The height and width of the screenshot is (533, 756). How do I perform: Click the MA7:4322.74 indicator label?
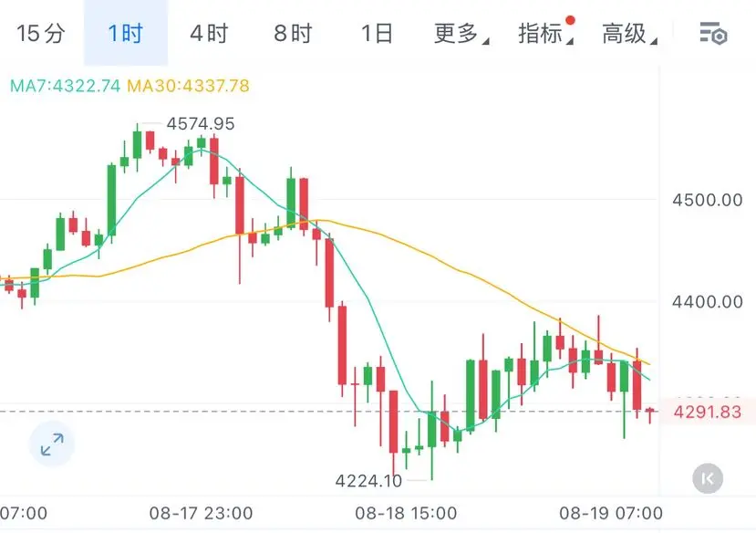coord(65,86)
